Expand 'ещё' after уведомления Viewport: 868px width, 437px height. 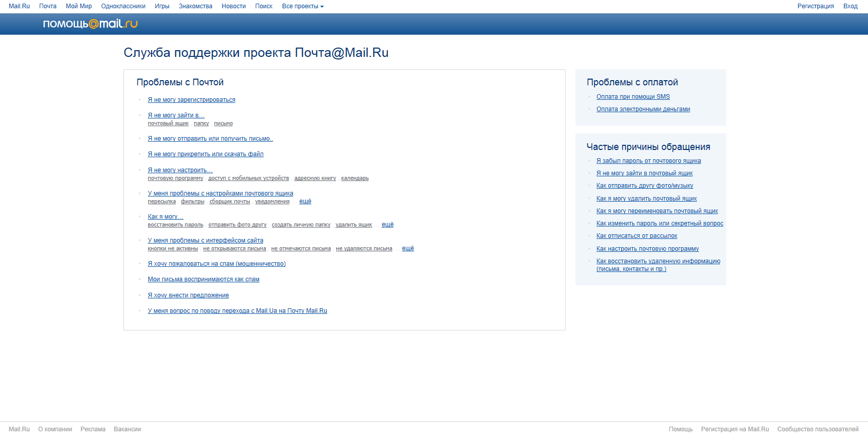[x=305, y=201]
